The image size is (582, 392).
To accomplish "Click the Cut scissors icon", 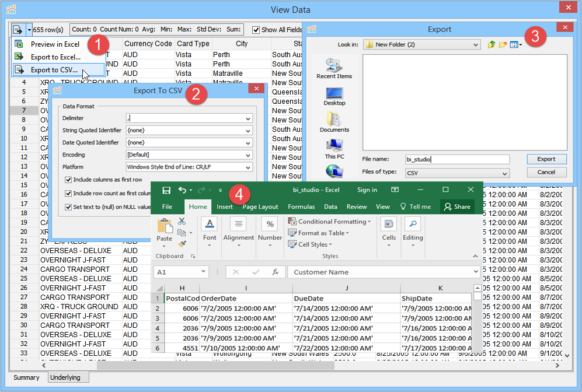I will point(182,222).
